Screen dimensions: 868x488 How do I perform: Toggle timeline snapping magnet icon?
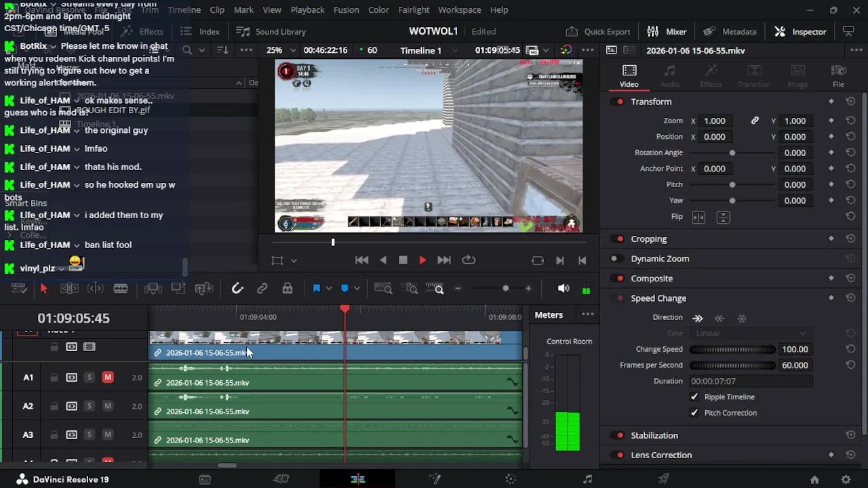[x=237, y=289]
